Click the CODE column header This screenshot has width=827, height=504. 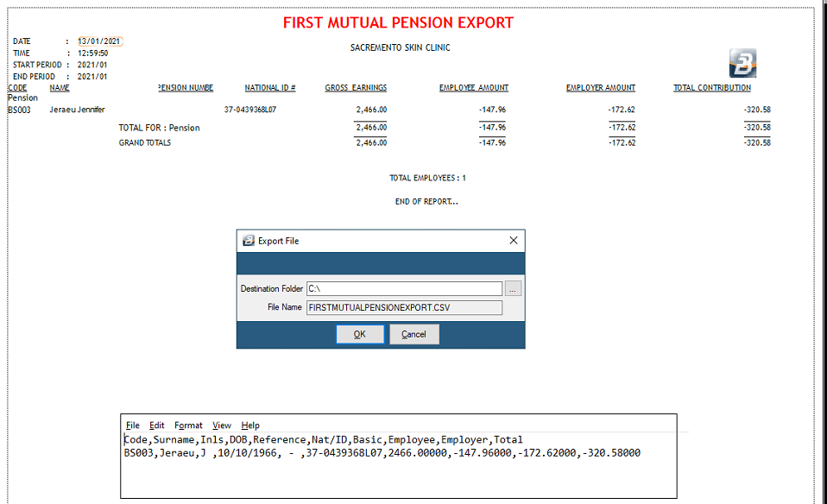point(17,87)
